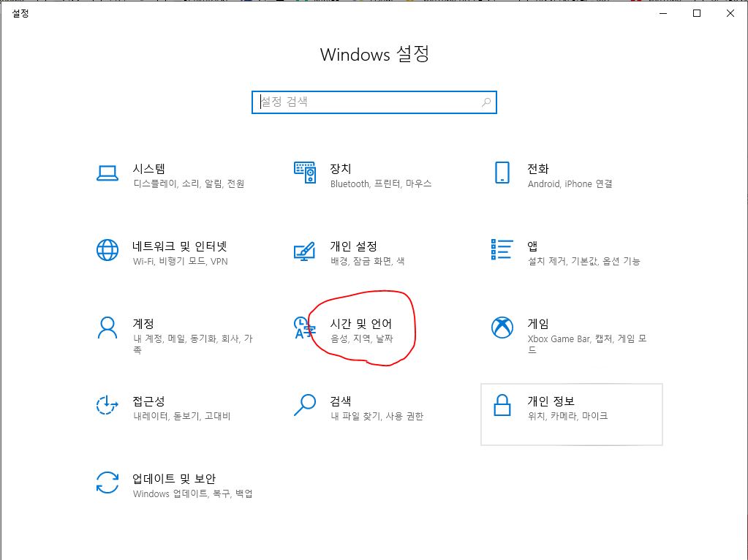Click the '내 계정, 메일, 동기화, 회사, 가족' description
The image size is (748, 560).
pos(193,344)
